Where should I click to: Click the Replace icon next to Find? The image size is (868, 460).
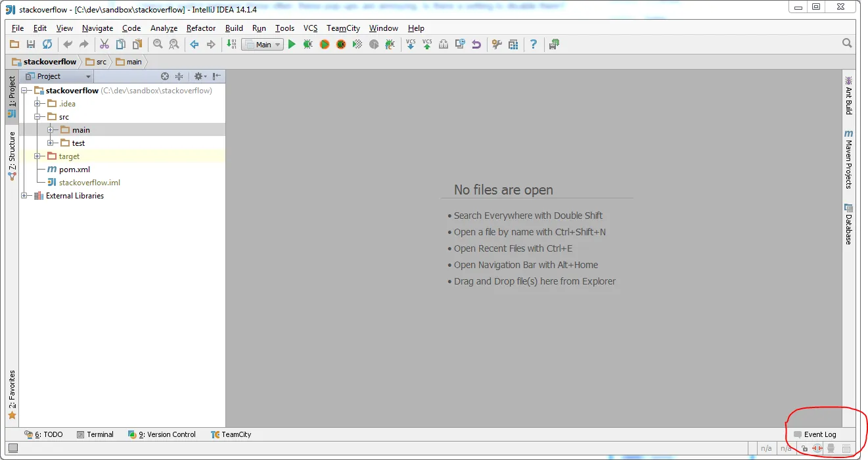[x=173, y=44]
